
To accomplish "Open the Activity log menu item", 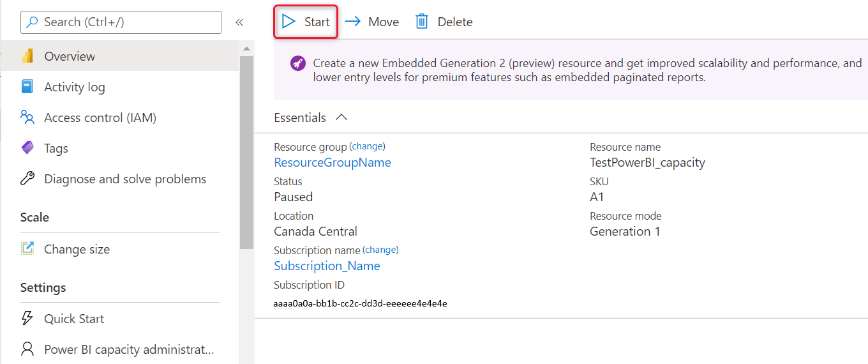I will pos(74,87).
